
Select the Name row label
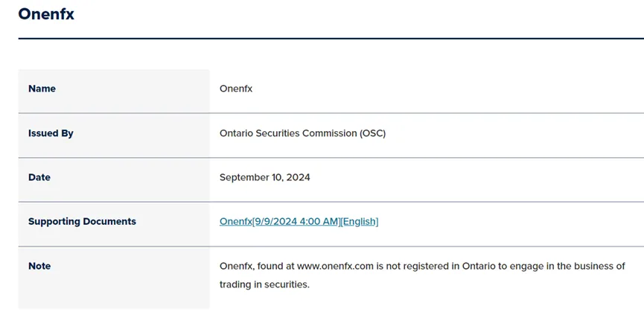pos(42,89)
